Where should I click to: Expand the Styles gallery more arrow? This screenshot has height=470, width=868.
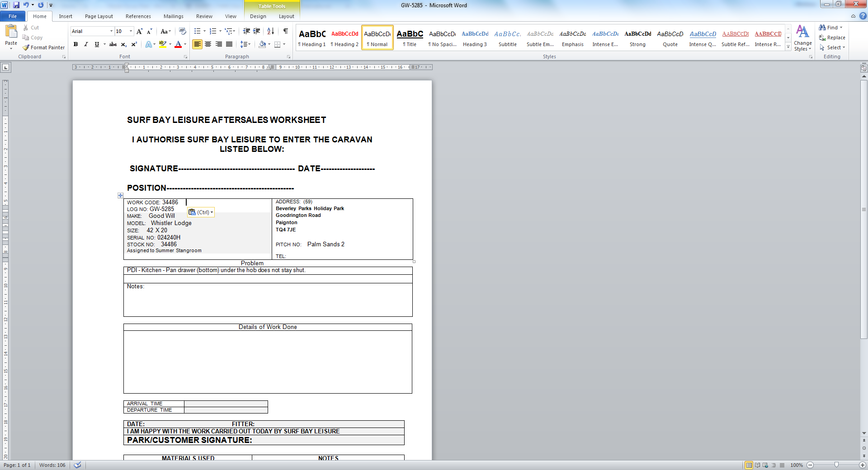pos(788,47)
